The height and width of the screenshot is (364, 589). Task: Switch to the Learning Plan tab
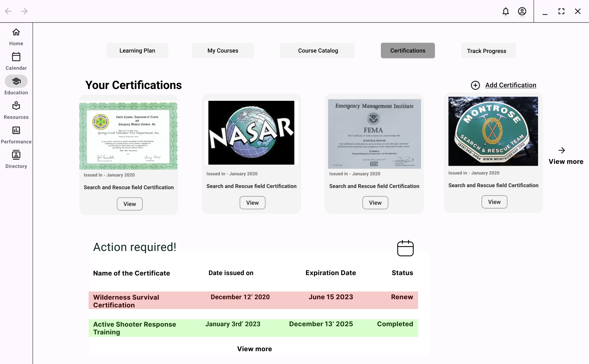(x=137, y=51)
